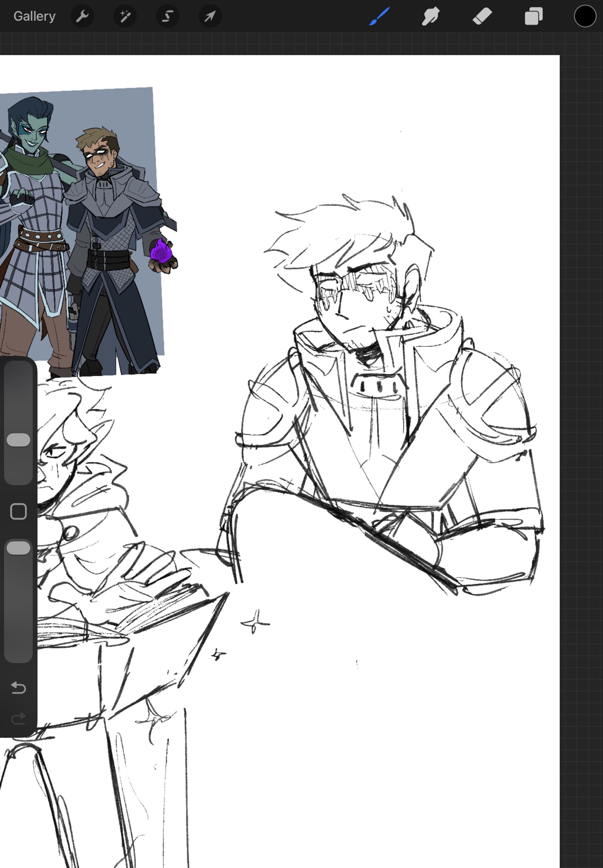The height and width of the screenshot is (868, 603).
Task: Activate the Selection tool
Action: click(168, 16)
